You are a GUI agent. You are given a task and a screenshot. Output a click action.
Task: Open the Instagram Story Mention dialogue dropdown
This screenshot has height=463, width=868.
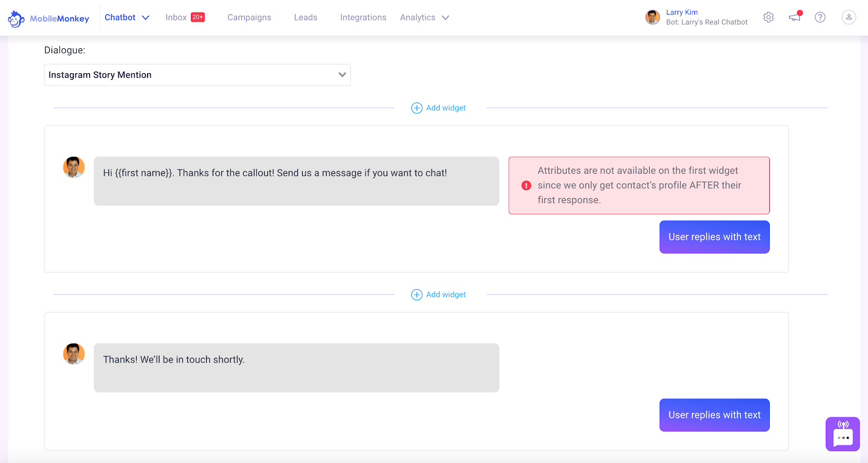coord(197,75)
